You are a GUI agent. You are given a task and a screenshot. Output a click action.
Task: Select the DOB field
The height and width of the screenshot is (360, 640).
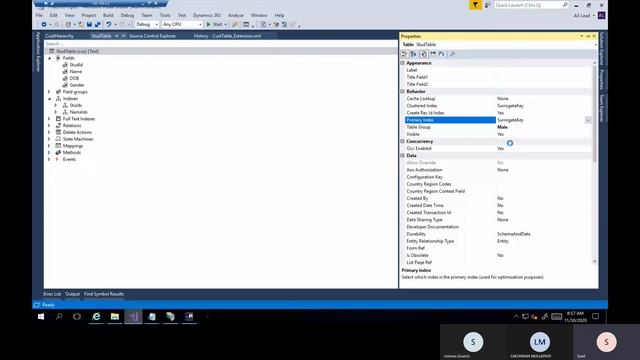tap(74, 78)
